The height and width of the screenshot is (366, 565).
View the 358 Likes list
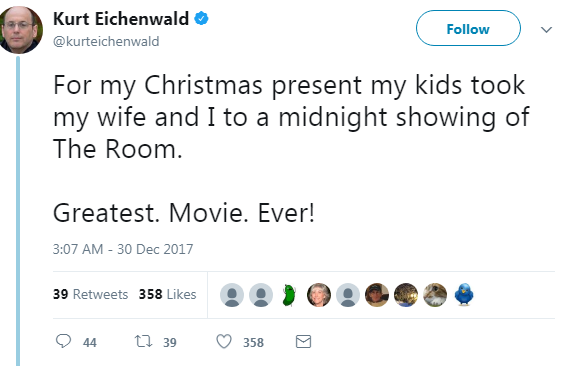[168, 294]
